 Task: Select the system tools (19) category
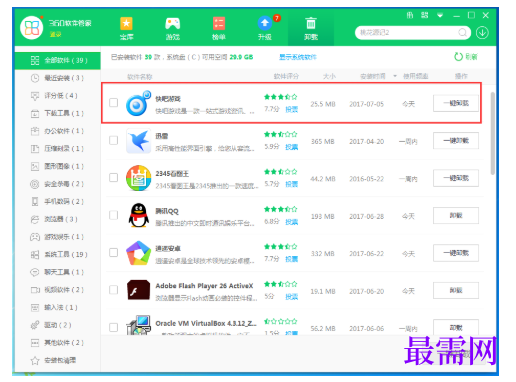(58, 255)
